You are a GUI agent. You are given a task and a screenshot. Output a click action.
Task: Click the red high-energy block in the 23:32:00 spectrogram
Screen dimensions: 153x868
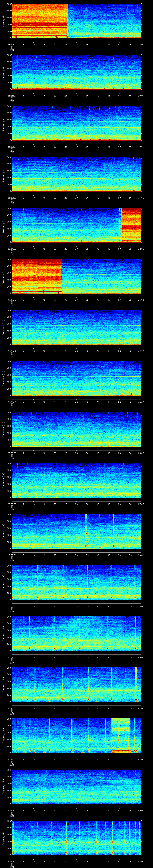click(37, 276)
